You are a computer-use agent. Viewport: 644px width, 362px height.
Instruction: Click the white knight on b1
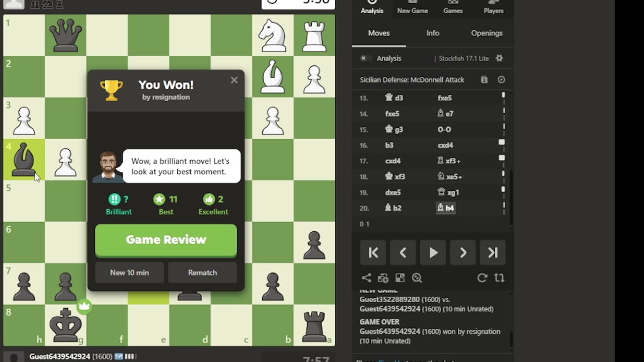coord(273,35)
